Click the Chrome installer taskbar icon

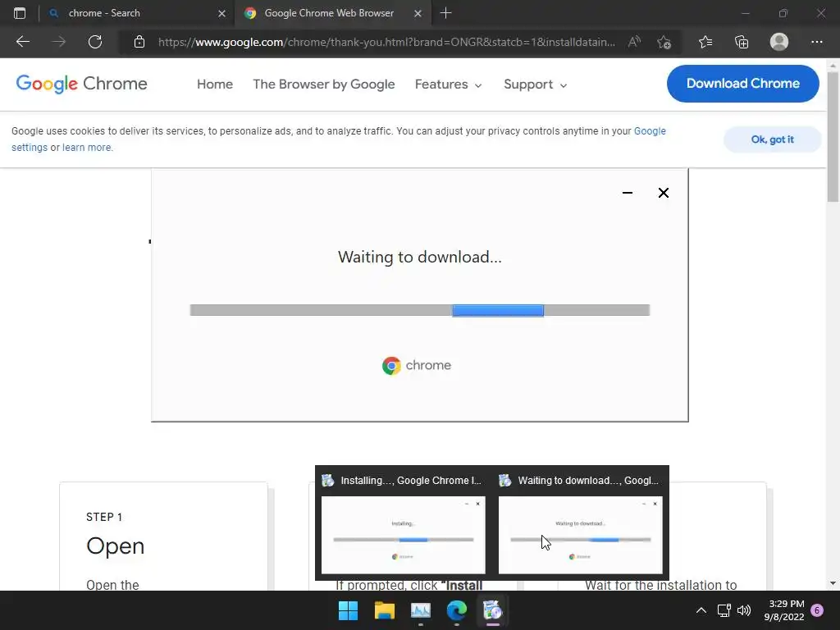coord(492,610)
